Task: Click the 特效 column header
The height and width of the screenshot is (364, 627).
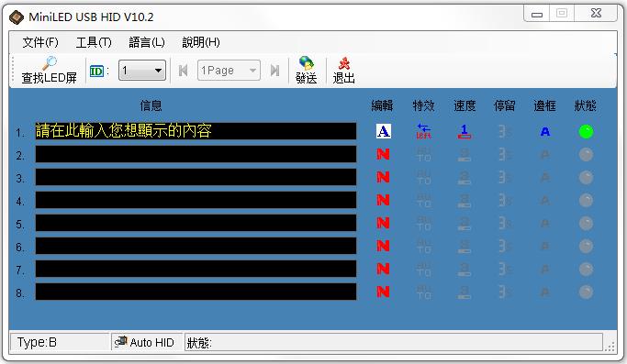Action: pyautogui.click(x=424, y=105)
